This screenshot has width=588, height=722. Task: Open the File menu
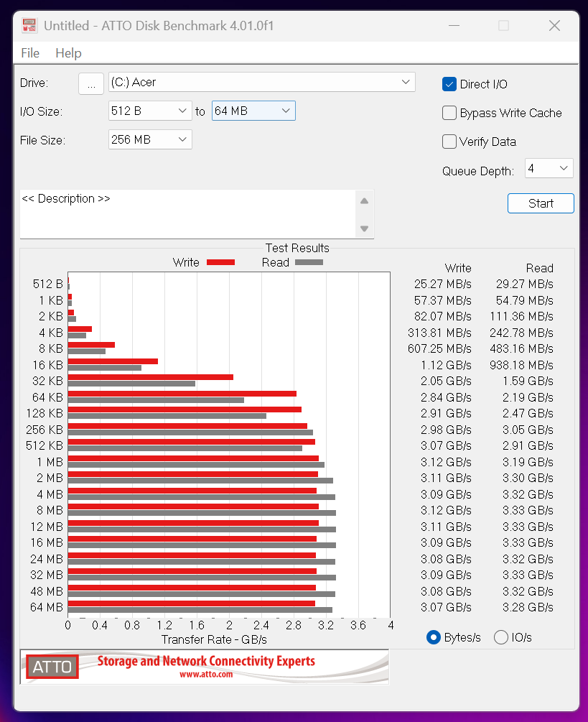30,53
